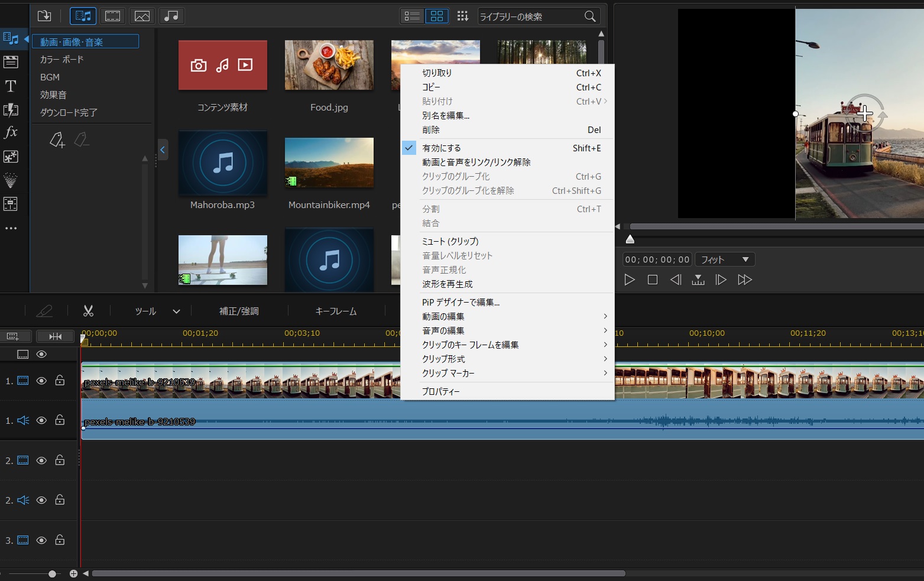Open the fx effects room
The height and width of the screenshot is (581, 924).
(11, 132)
